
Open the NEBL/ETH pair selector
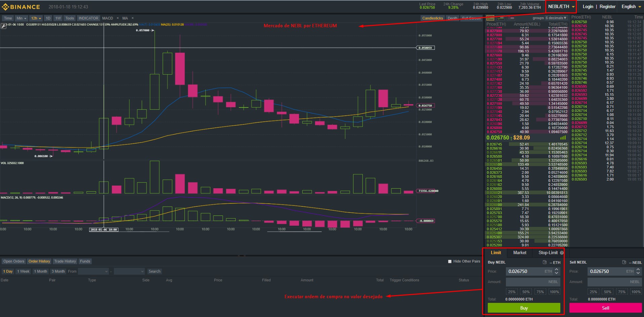561,6
